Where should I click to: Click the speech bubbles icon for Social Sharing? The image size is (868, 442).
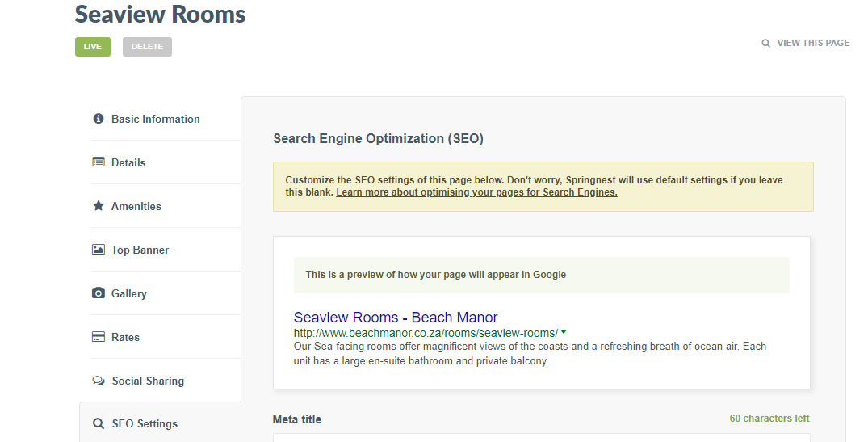click(x=99, y=381)
